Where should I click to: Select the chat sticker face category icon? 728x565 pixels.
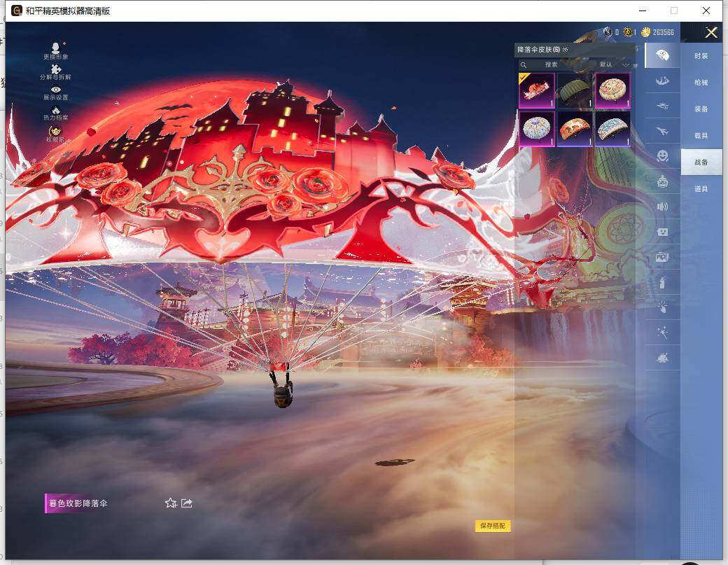pyautogui.click(x=662, y=232)
